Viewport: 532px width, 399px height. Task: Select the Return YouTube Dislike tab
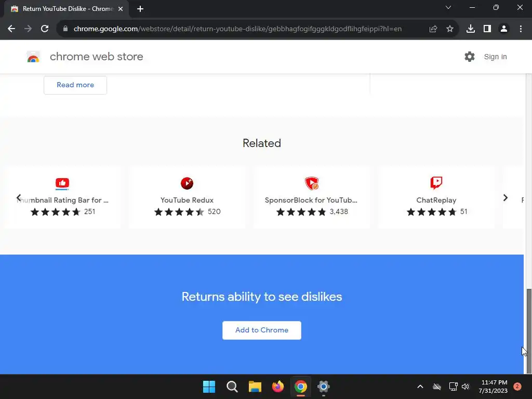pos(66,9)
